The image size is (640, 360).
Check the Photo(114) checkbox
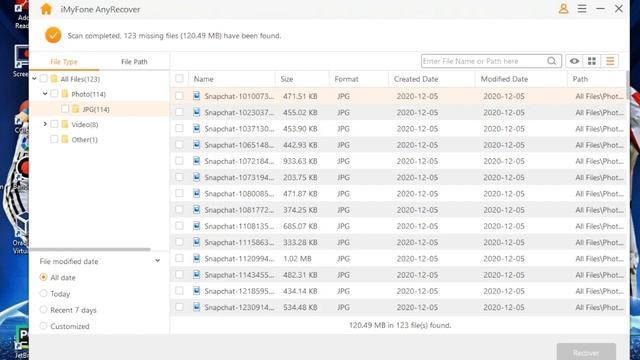[54, 94]
